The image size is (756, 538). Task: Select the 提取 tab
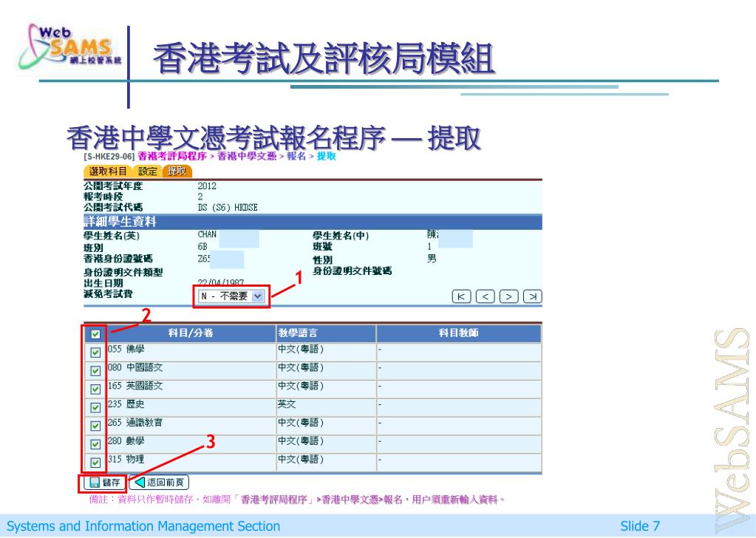[177, 171]
